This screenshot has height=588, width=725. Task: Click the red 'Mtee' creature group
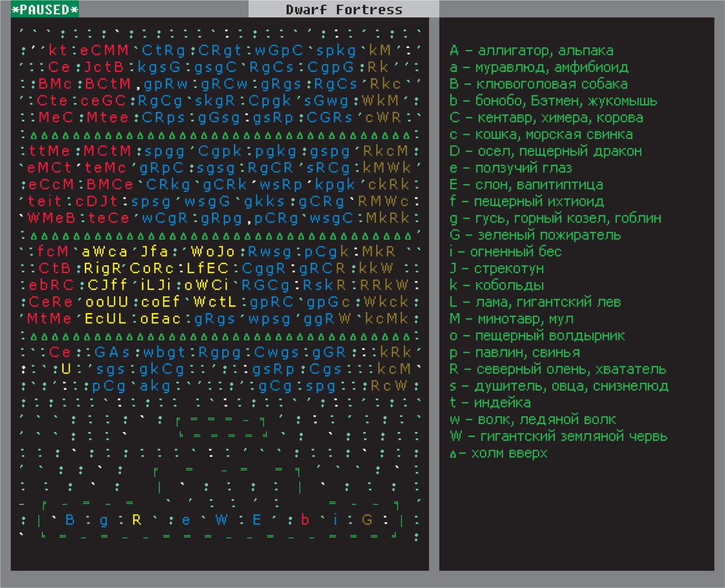pyautogui.click(x=107, y=118)
